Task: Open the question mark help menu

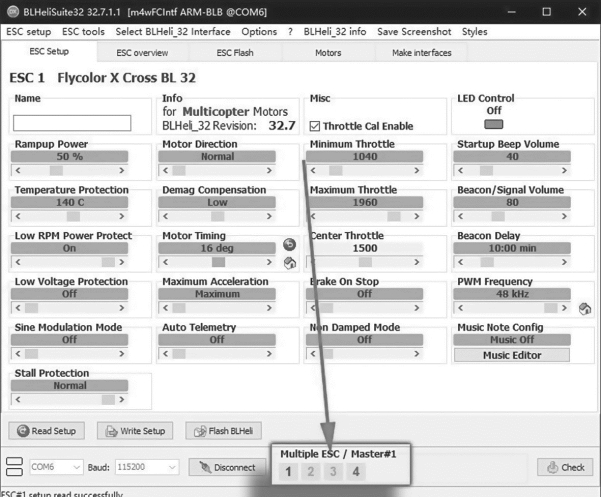Action: tap(290, 32)
